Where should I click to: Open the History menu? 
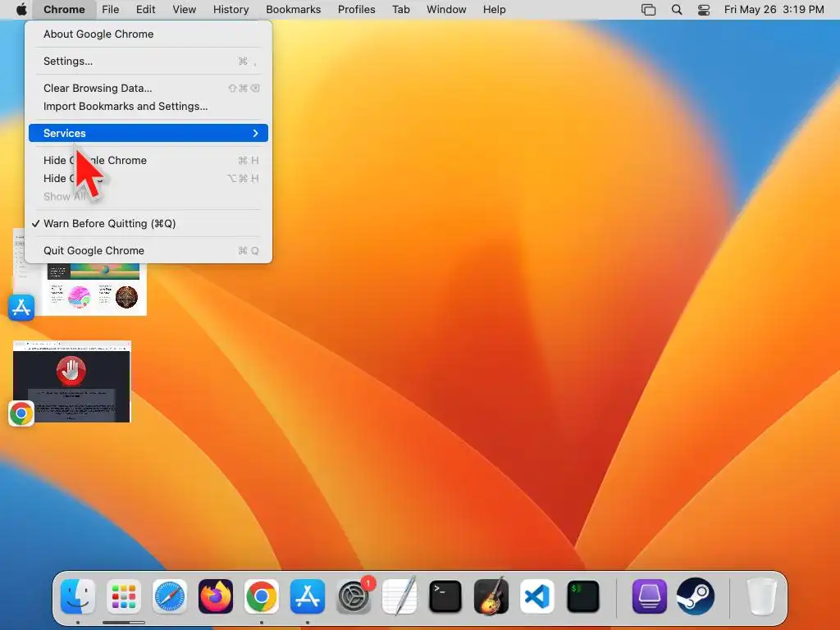point(231,10)
